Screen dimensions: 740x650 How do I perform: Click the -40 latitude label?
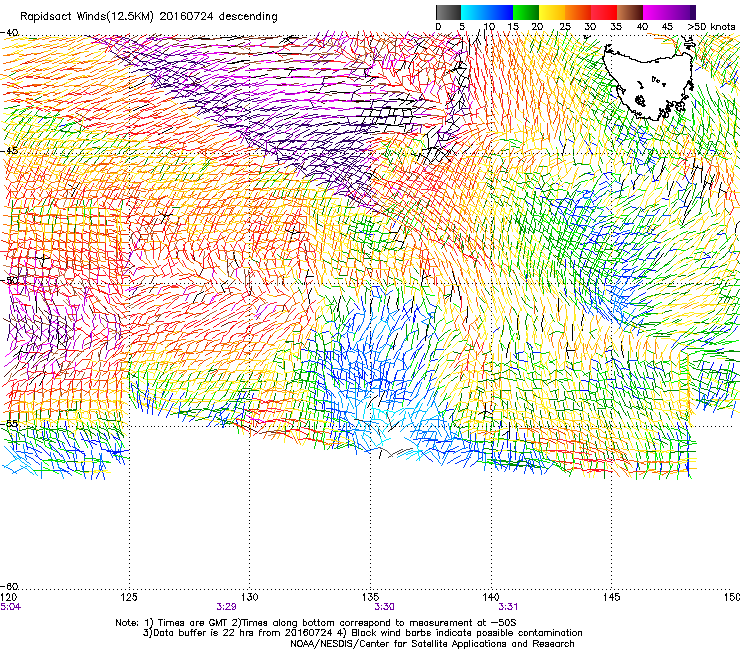coord(9,33)
